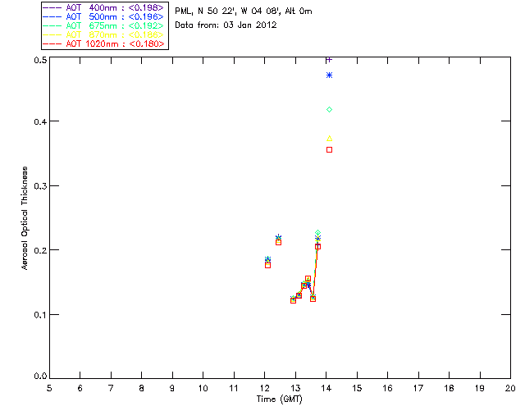This screenshot has width=525, height=420.
Task: Click the lowest red square near time 13
Action: click(x=293, y=300)
